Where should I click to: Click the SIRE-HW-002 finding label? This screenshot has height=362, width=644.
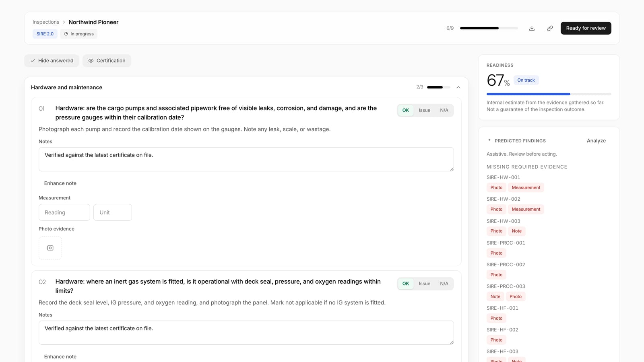[503, 199]
